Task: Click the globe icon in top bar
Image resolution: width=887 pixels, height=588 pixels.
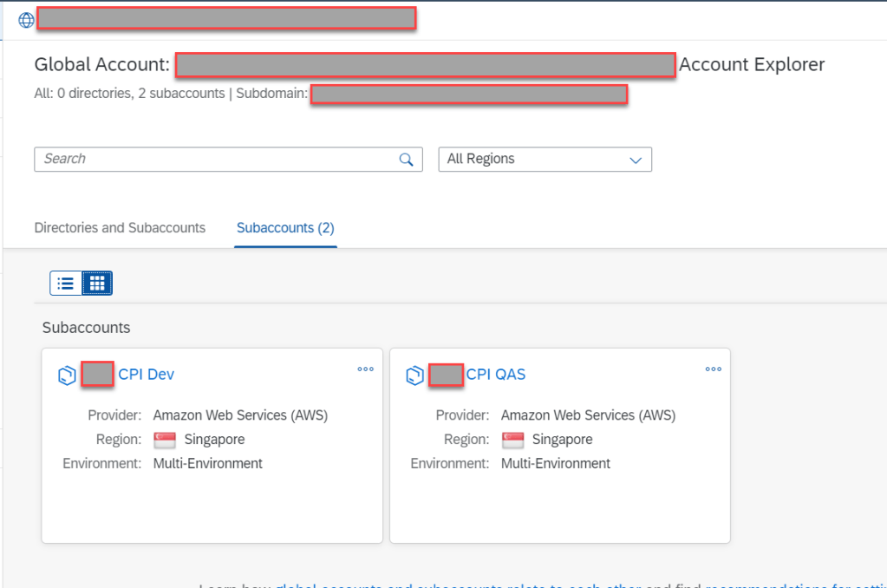Action: pos(26,20)
